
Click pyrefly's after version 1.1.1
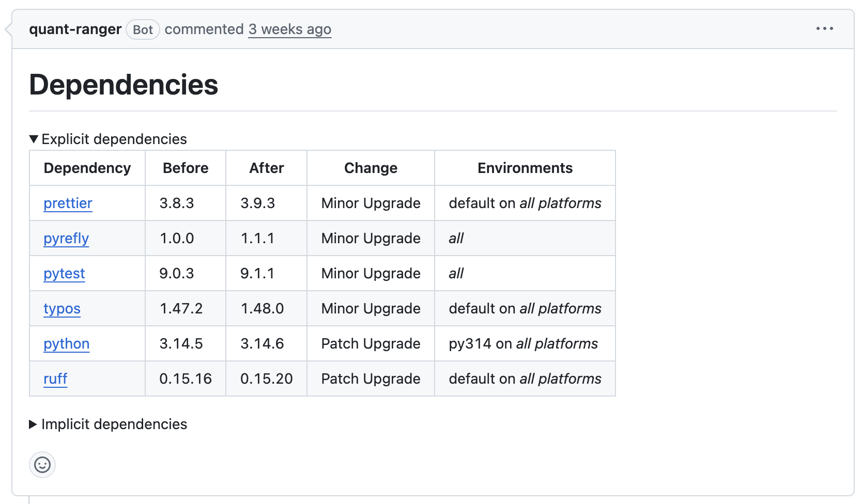point(258,239)
